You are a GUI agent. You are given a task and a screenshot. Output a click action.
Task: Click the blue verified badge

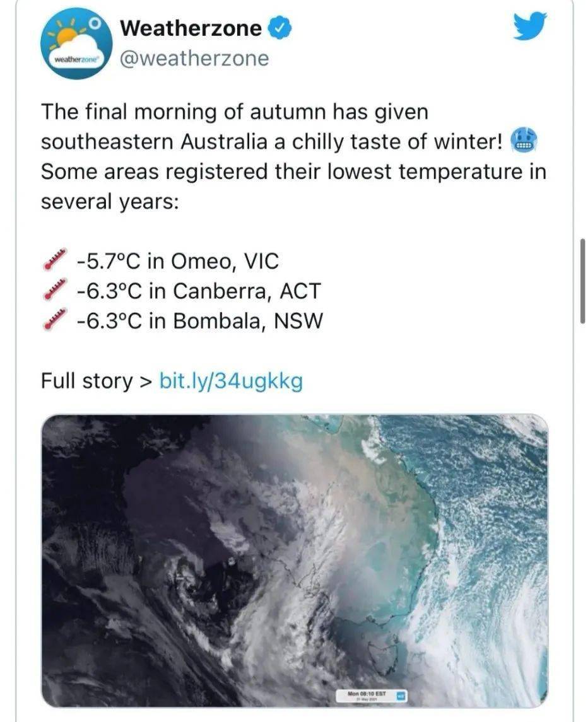tap(279, 28)
